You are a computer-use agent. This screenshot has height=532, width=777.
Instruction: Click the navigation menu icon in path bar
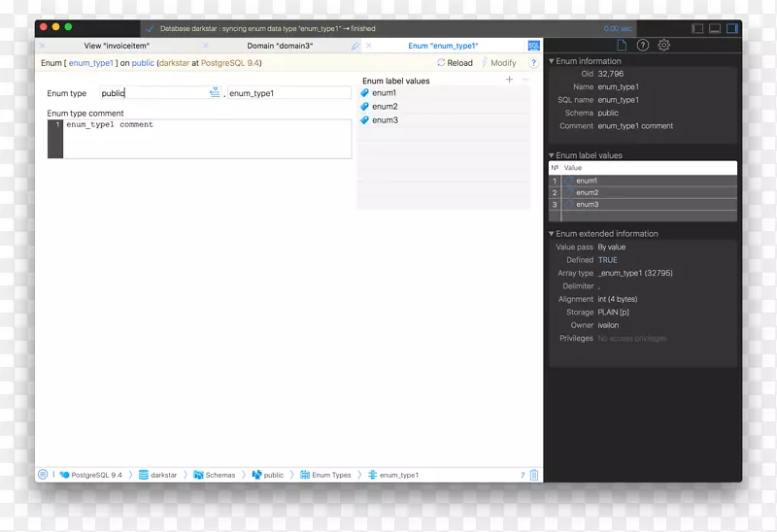coord(43,475)
